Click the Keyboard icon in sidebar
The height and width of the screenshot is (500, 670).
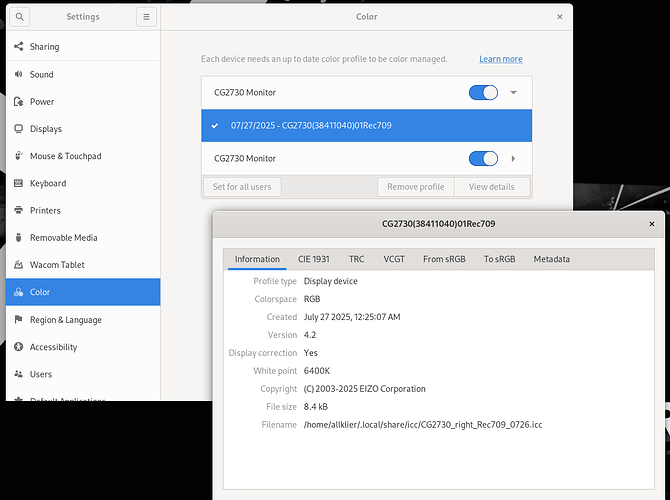pyautogui.click(x=18, y=183)
